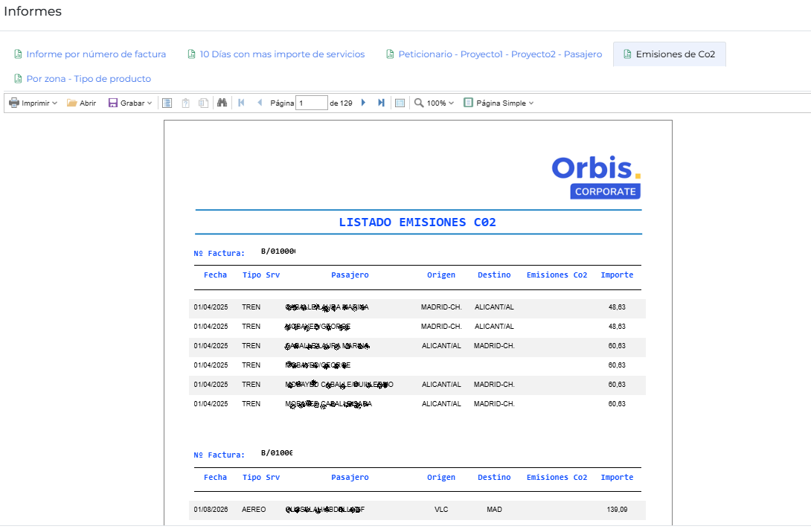Click the LISTADO EMISIONES C02 title
The width and height of the screenshot is (811, 532).
click(x=417, y=222)
